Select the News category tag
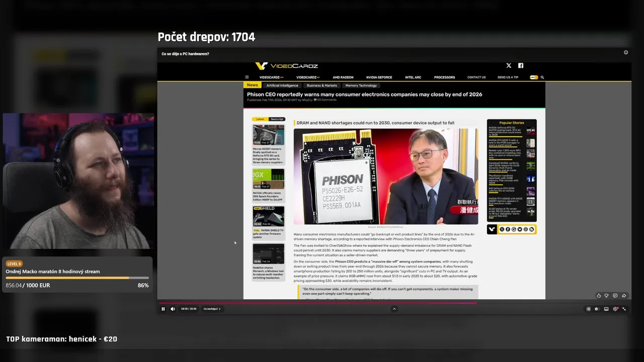The width and height of the screenshot is (644, 362). (253, 85)
